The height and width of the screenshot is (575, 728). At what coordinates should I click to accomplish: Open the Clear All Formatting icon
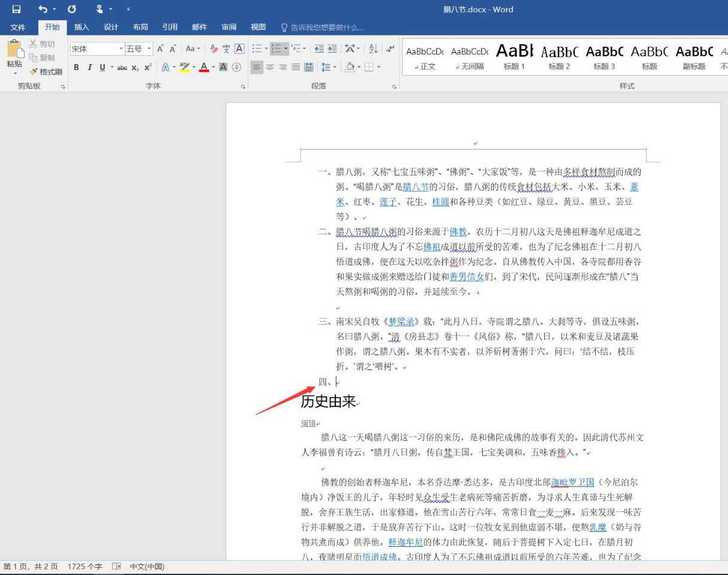tap(213, 48)
